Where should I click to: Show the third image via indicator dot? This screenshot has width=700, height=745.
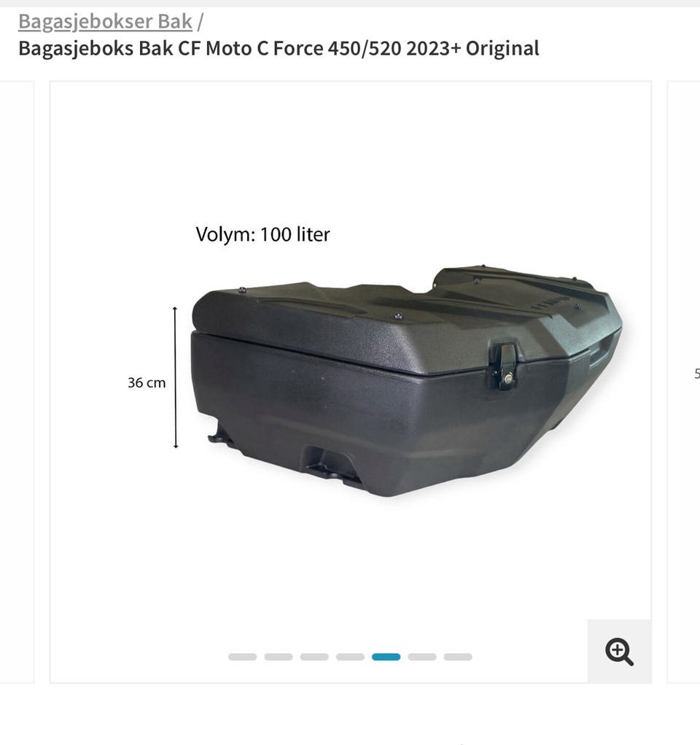pyautogui.click(x=314, y=657)
